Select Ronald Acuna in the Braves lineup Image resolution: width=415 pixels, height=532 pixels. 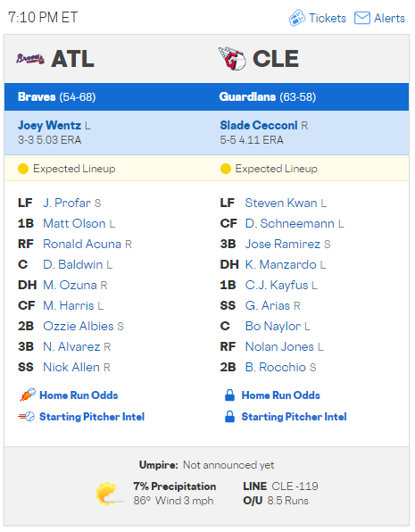pos(82,244)
